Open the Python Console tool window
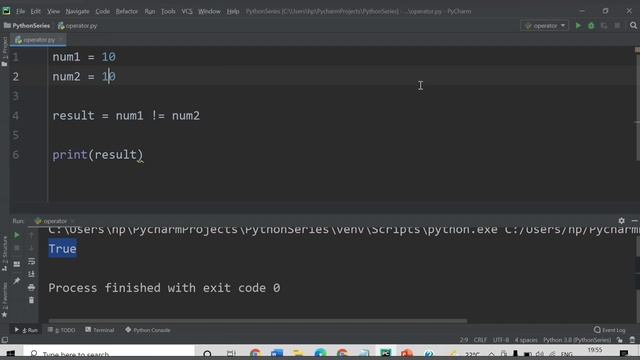Screen dimensions: 640x360 pos(148,330)
